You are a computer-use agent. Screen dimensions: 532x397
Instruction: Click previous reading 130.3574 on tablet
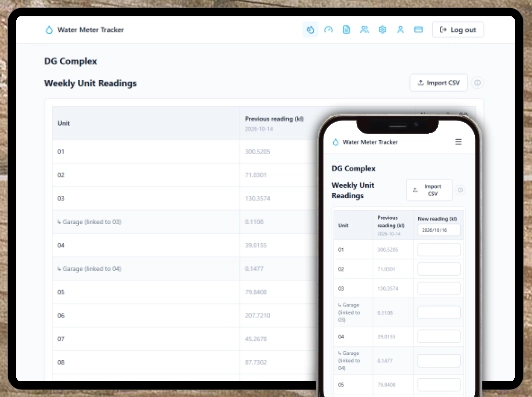coord(258,198)
